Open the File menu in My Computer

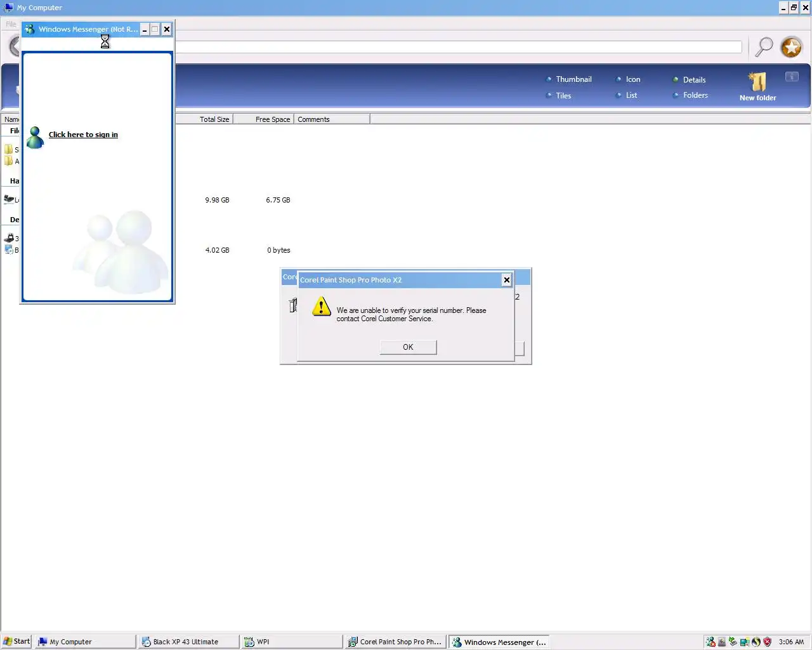tap(11, 24)
